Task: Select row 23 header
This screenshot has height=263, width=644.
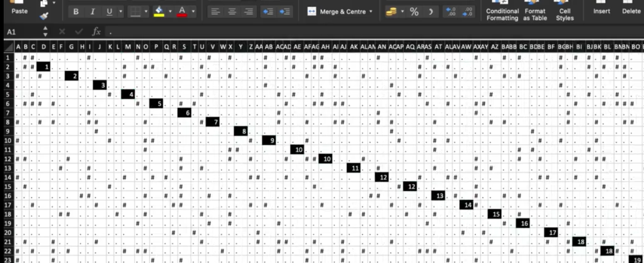Action: pos(7,260)
